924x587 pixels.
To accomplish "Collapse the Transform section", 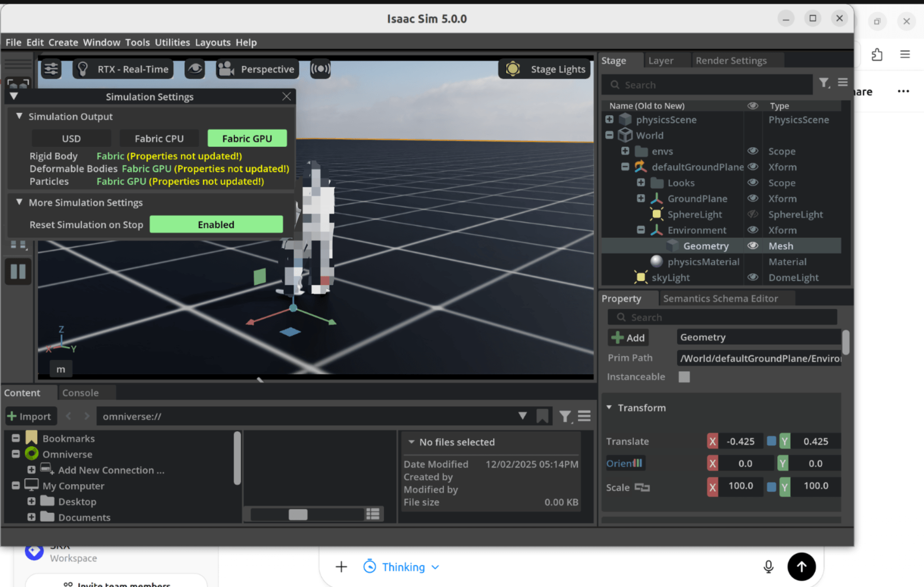I will 609,407.
